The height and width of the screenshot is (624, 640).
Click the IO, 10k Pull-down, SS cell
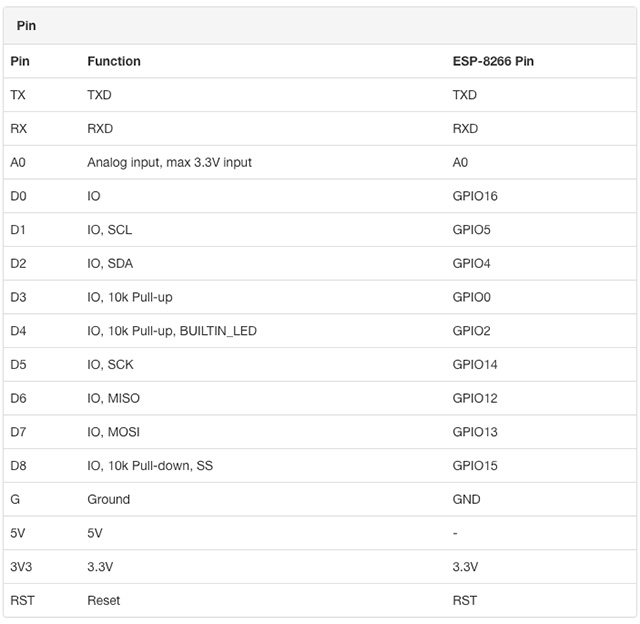click(152, 466)
